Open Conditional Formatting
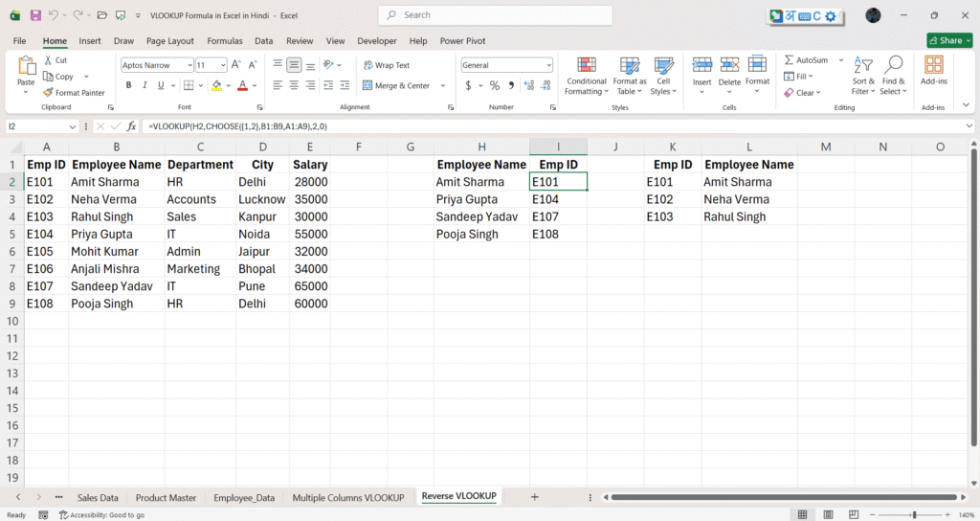The width and height of the screenshot is (980, 521). point(587,77)
